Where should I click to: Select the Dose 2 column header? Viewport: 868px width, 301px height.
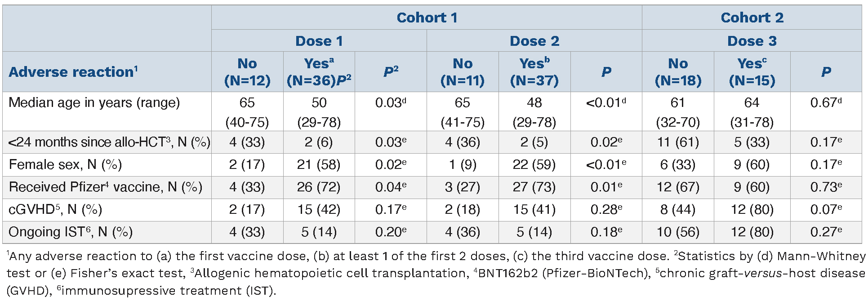534,41
